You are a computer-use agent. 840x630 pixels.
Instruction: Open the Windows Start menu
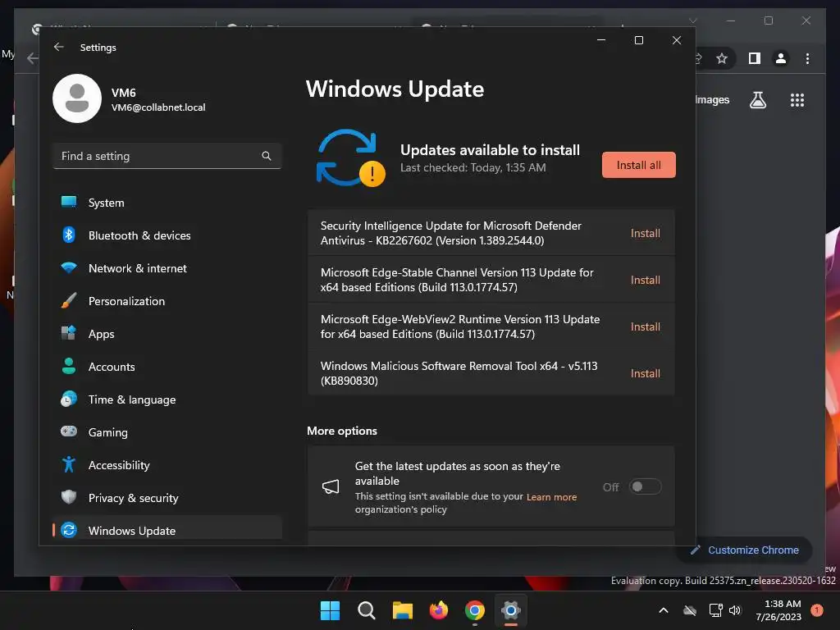(x=330, y=610)
